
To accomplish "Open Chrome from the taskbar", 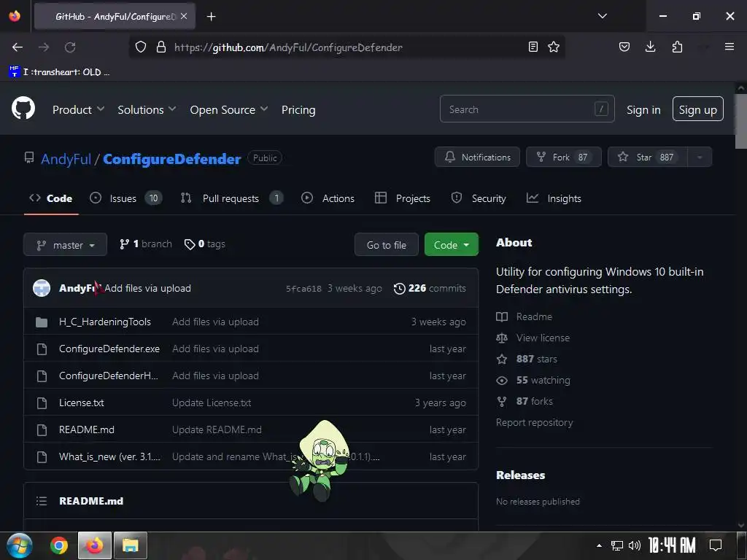I will [x=59, y=545].
